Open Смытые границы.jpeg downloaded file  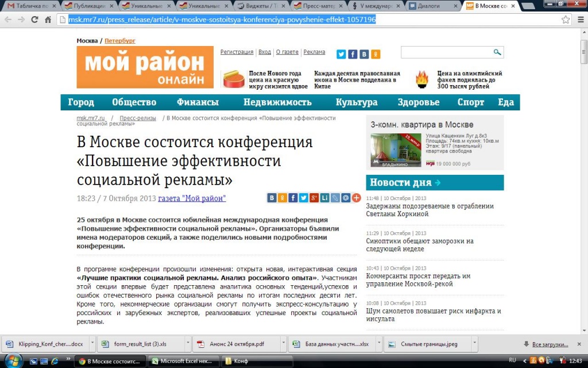[x=428, y=344]
